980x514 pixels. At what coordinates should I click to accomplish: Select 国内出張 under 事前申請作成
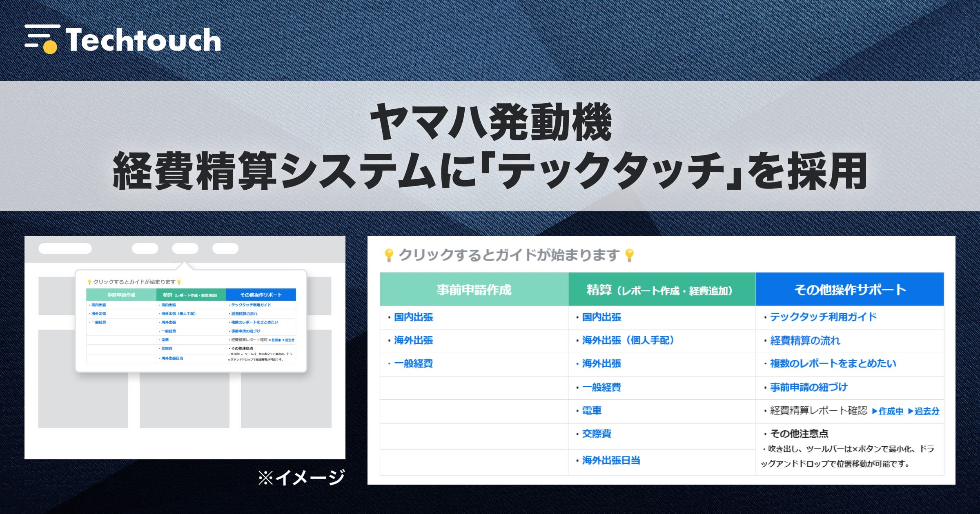[413, 317]
